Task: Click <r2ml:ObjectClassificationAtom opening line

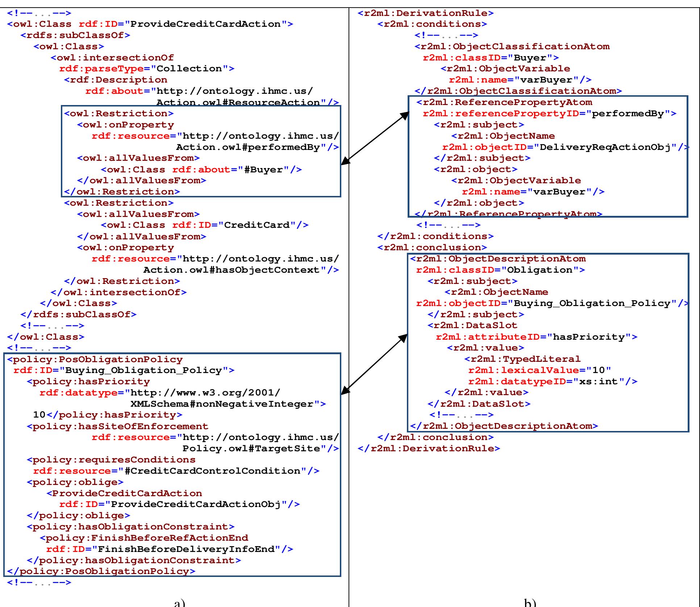Action: point(512,47)
